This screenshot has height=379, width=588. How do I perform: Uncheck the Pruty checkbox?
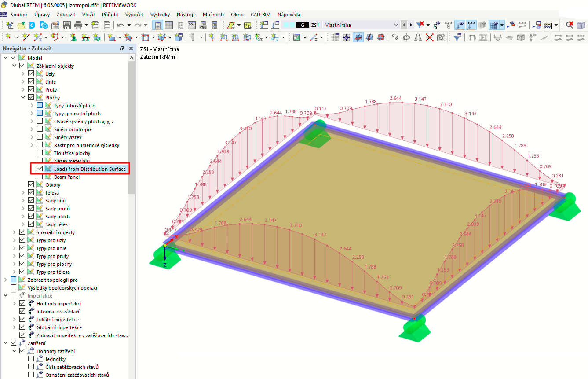[31, 89]
